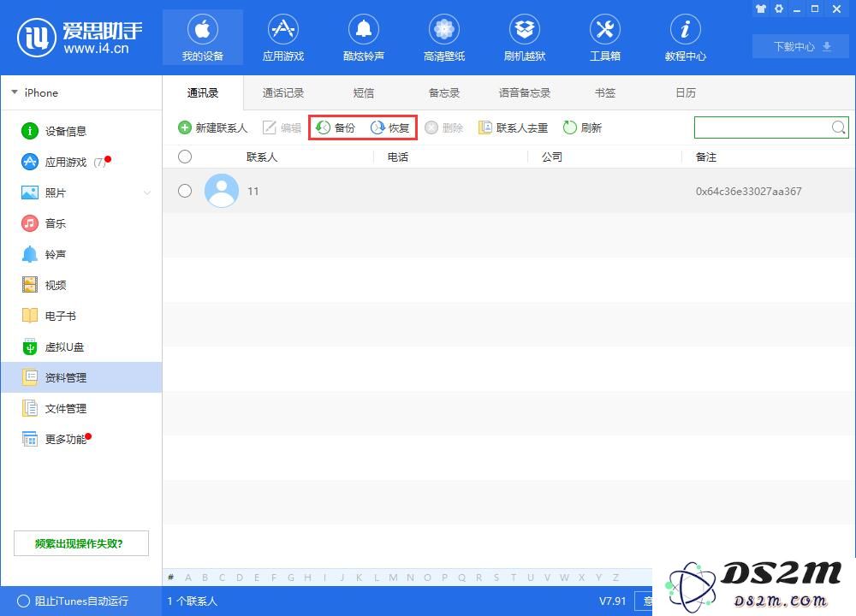This screenshot has height=616, width=856.
Task: Select 视频 videos in the sidebar
Action: click(x=81, y=285)
